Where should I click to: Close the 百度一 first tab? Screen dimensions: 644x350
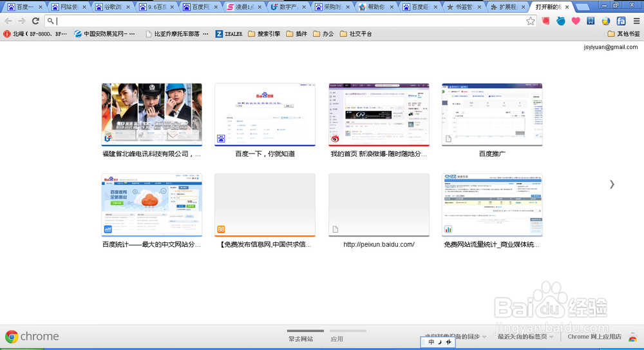(x=40, y=7)
